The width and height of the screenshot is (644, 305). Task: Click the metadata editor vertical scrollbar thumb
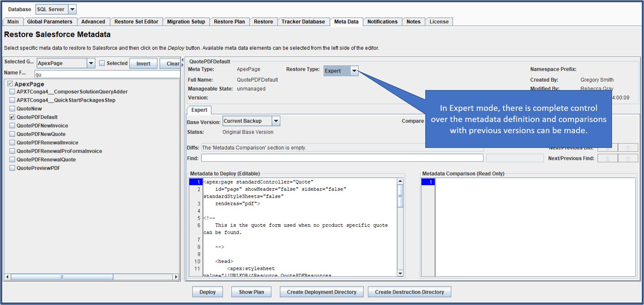pyautogui.click(x=400, y=196)
